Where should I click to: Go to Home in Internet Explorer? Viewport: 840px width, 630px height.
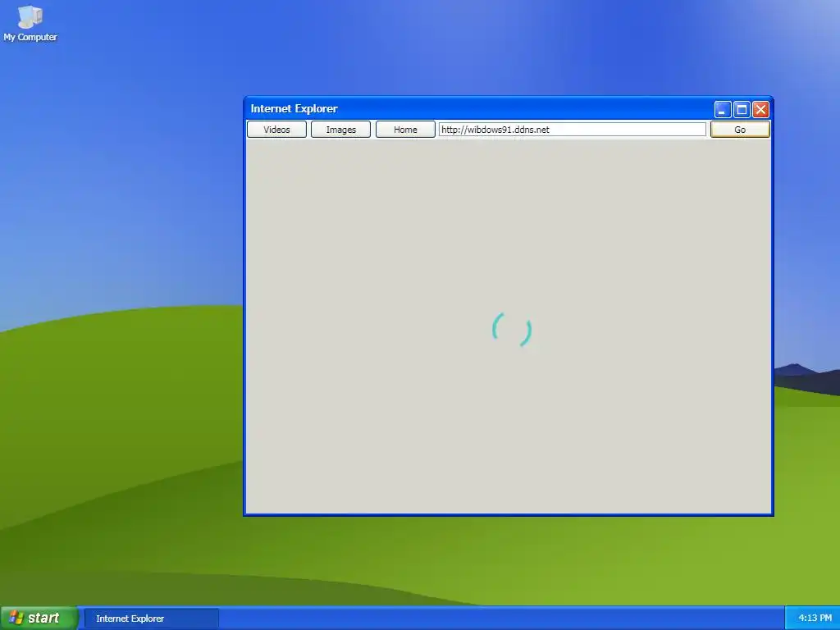[x=405, y=130]
